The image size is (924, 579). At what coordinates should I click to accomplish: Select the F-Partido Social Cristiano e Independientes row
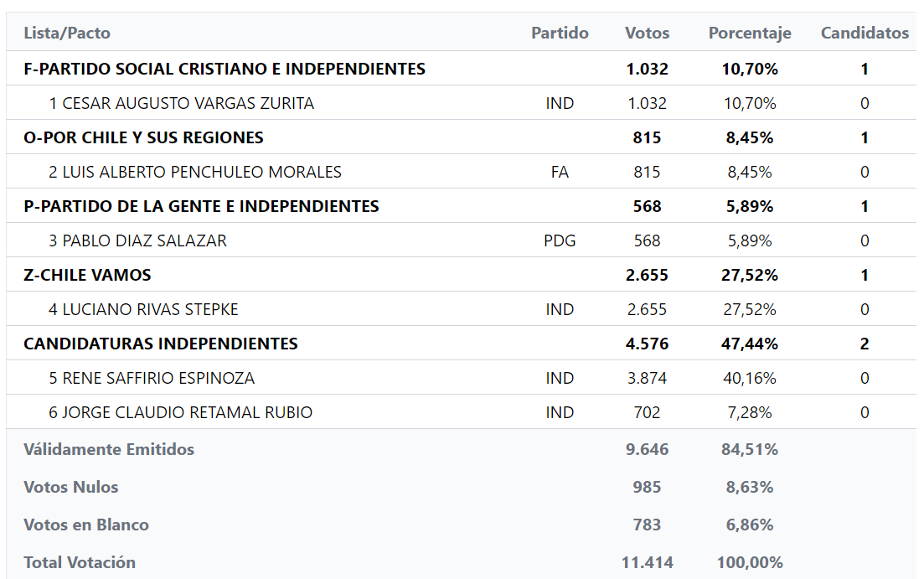pyautogui.click(x=225, y=69)
